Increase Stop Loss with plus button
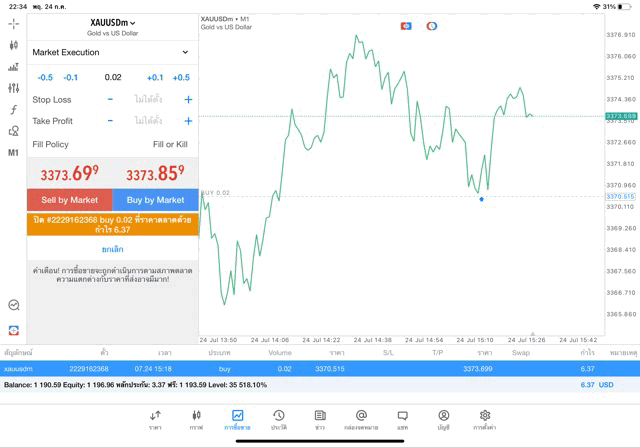This screenshot has width=640, height=447. click(x=188, y=100)
